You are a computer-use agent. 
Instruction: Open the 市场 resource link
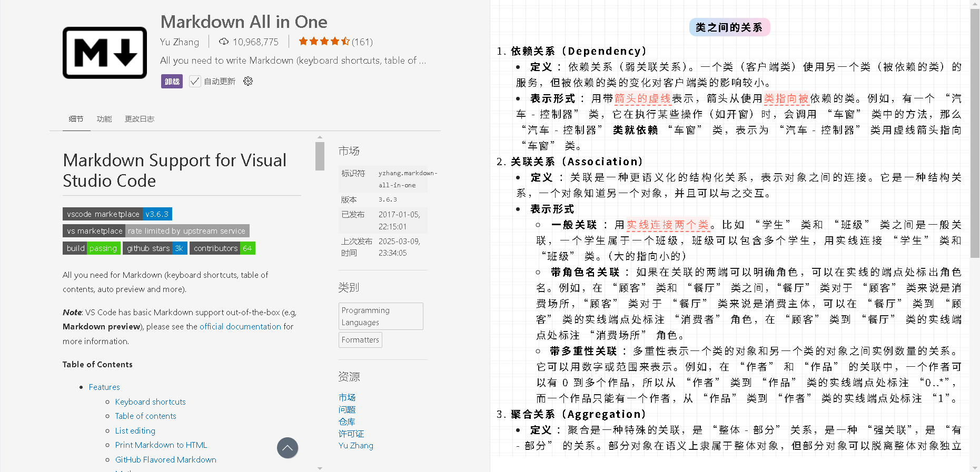click(347, 397)
